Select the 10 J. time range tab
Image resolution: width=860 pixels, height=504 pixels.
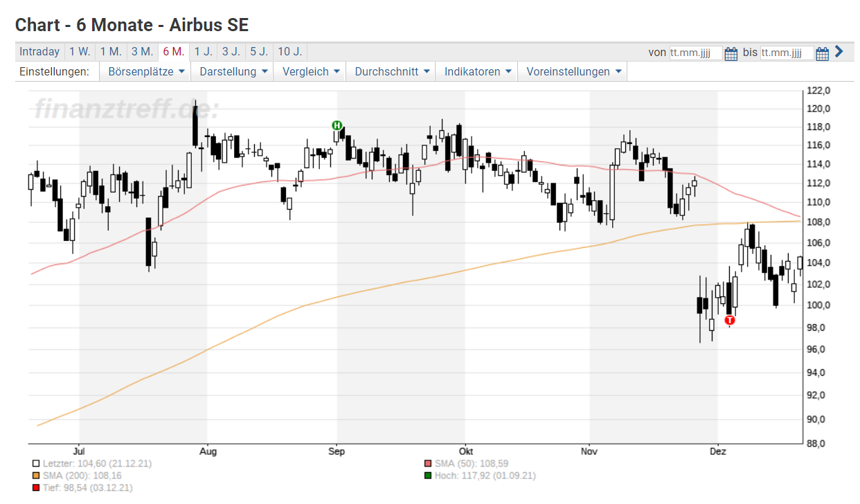(x=289, y=52)
